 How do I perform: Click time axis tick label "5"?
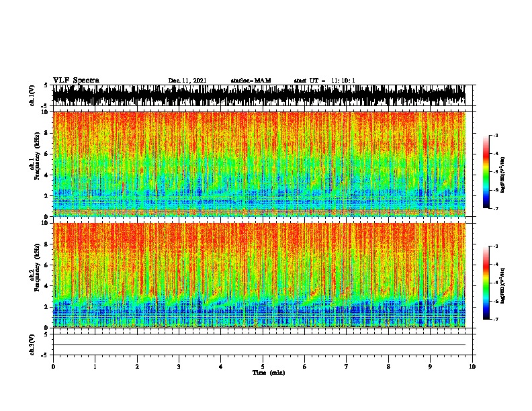click(x=263, y=367)
